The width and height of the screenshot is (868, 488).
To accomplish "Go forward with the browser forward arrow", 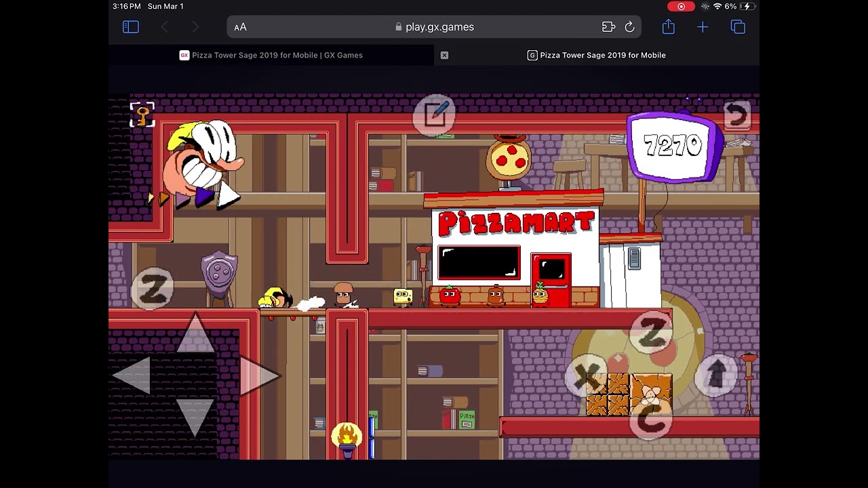I will 195,27.
